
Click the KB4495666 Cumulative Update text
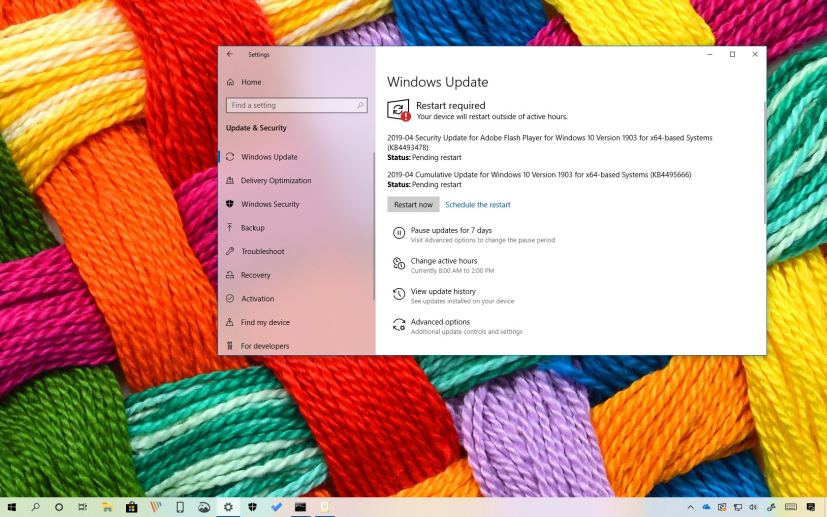539,175
